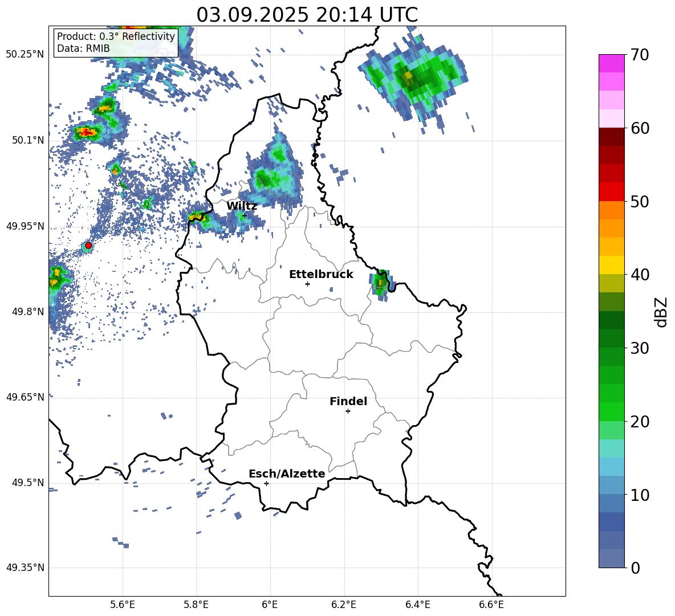Click the 5.8°E longitude label
This screenshot has height=616, width=675.
click(196, 605)
